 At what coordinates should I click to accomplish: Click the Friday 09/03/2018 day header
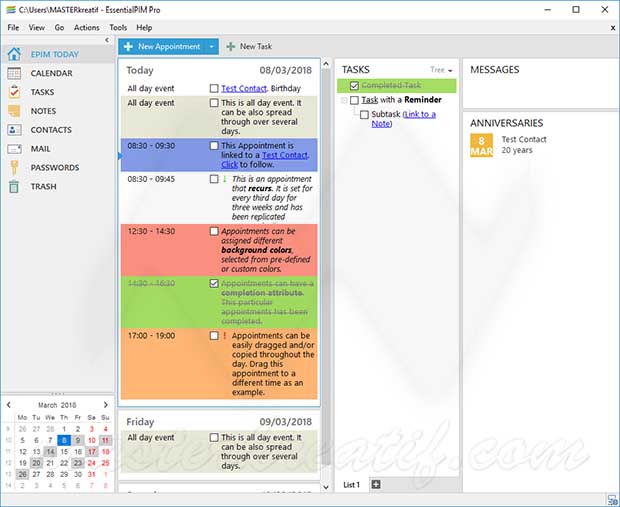click(x=219, y=422)
